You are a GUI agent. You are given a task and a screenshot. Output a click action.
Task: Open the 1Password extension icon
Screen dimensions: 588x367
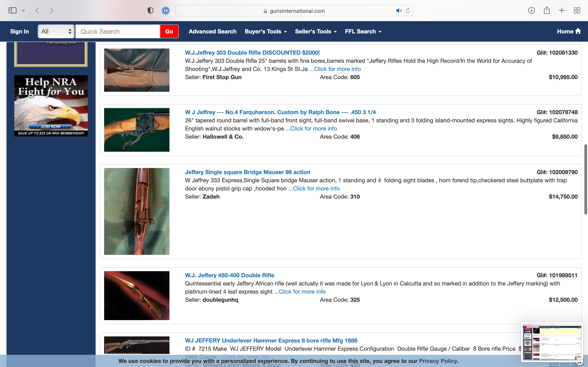[x=166, y=10]
